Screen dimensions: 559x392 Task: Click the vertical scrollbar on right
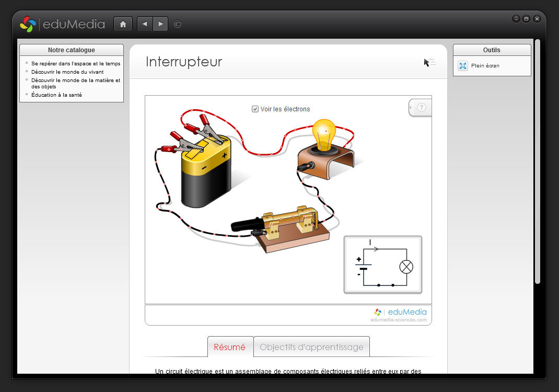(537, 162)
